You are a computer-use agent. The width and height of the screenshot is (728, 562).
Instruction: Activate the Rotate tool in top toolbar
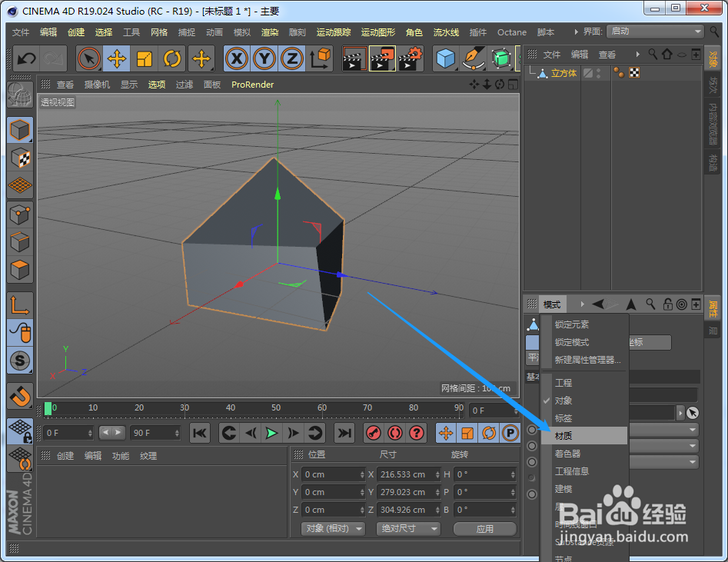tap(172, 58)
